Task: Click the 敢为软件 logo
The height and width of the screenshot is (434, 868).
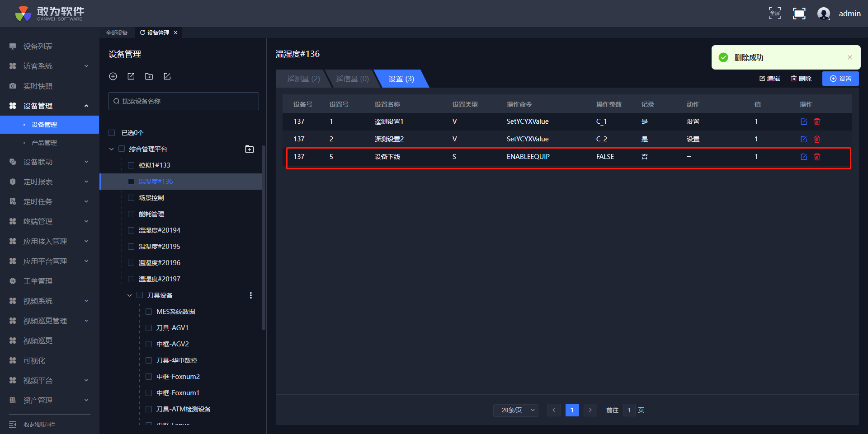Action: 50,14
